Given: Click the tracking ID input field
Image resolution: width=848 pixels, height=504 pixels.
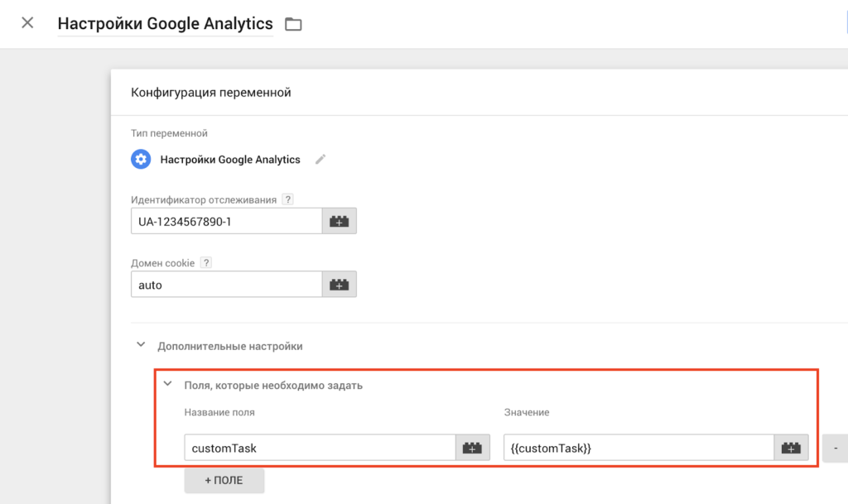Looking at the screenshot, I should (x=226, y=221).
